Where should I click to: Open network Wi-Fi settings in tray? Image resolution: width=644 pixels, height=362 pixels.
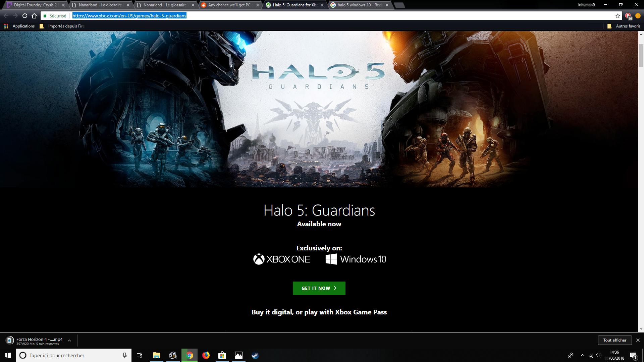click(591, 355)
